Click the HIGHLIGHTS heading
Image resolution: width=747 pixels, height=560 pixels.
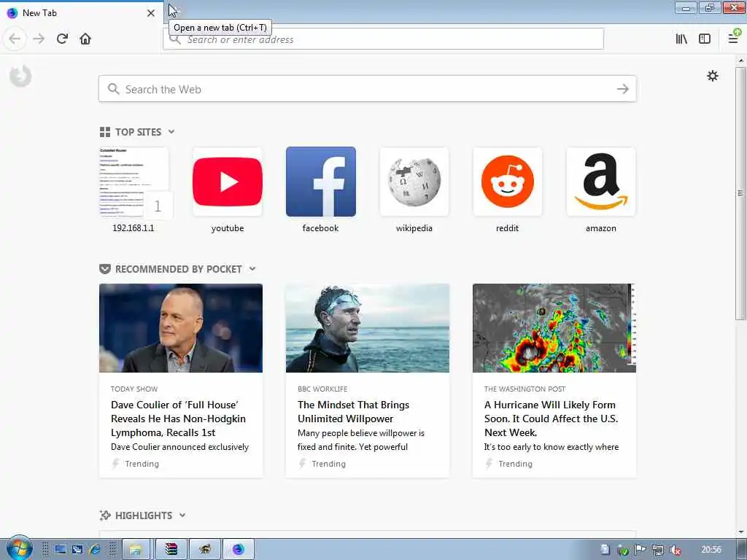(x=144, y=516)
